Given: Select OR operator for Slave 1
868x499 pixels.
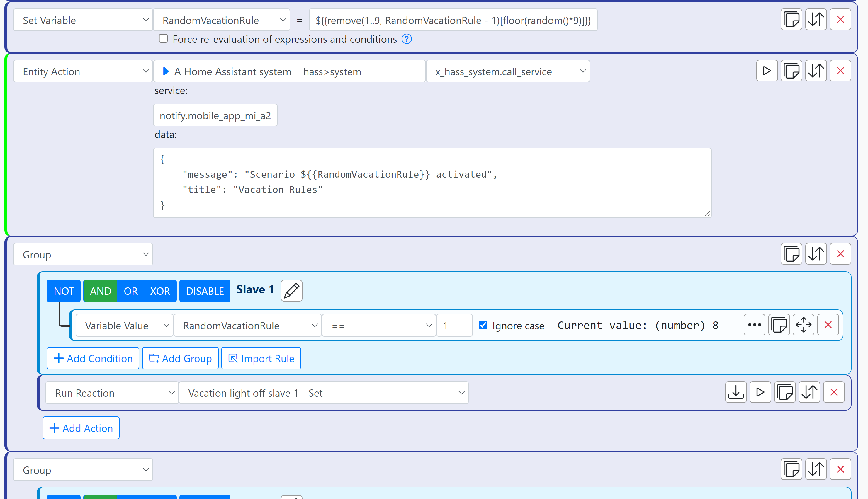Looking at the screenshot, I should [x=131, y=291].
